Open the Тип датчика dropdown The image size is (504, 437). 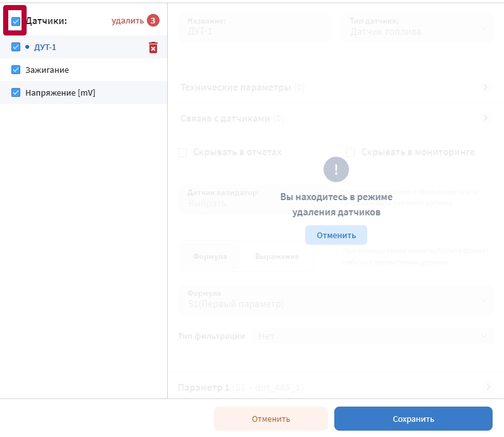pyautogui.click(x=417, y=27)
